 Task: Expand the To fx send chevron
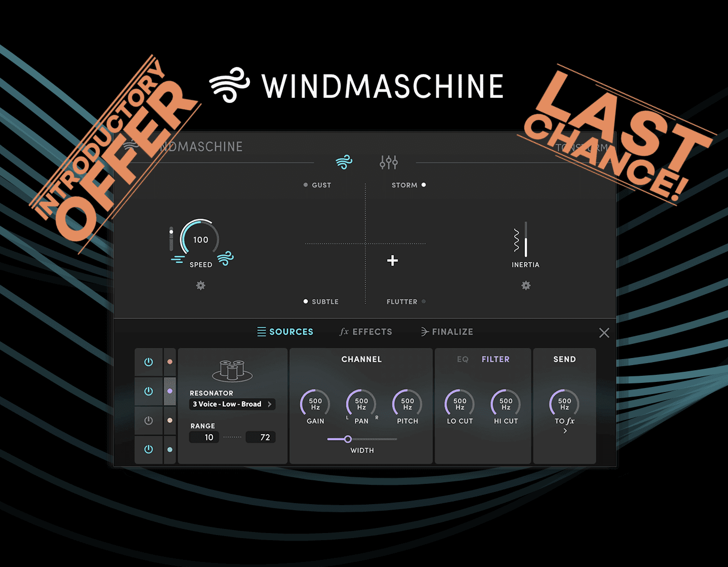pos(565,431)
